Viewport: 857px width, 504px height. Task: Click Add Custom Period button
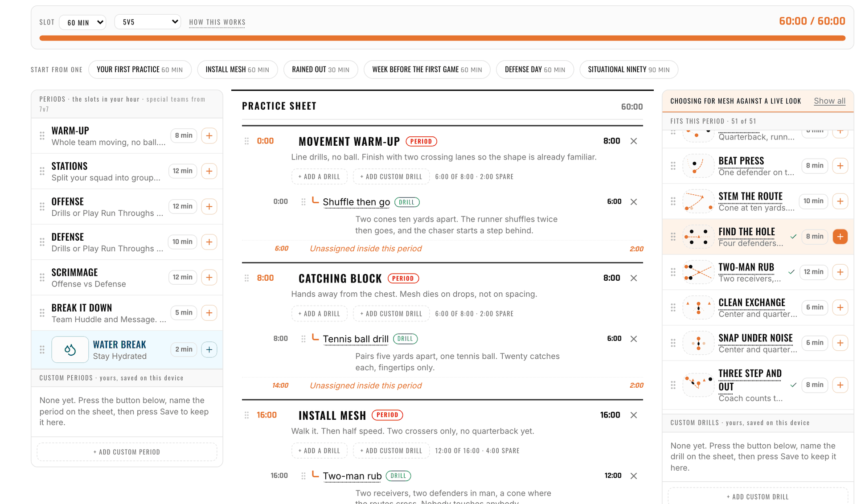[127, 452]
